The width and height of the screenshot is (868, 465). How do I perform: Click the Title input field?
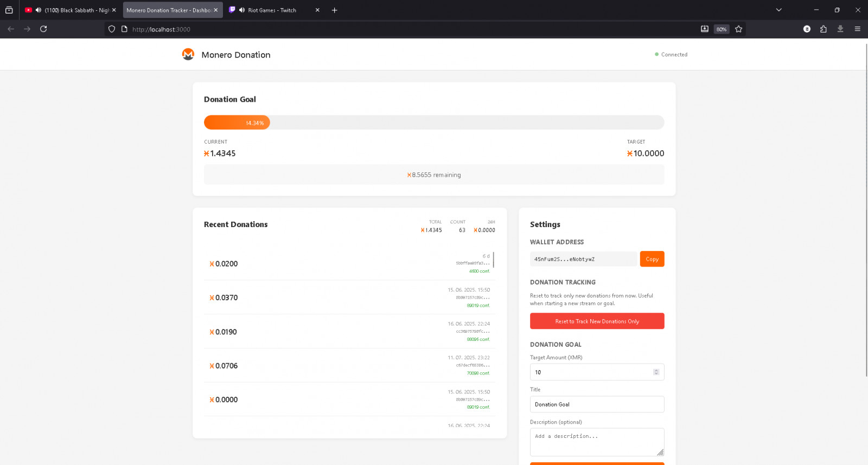[597, 404]
